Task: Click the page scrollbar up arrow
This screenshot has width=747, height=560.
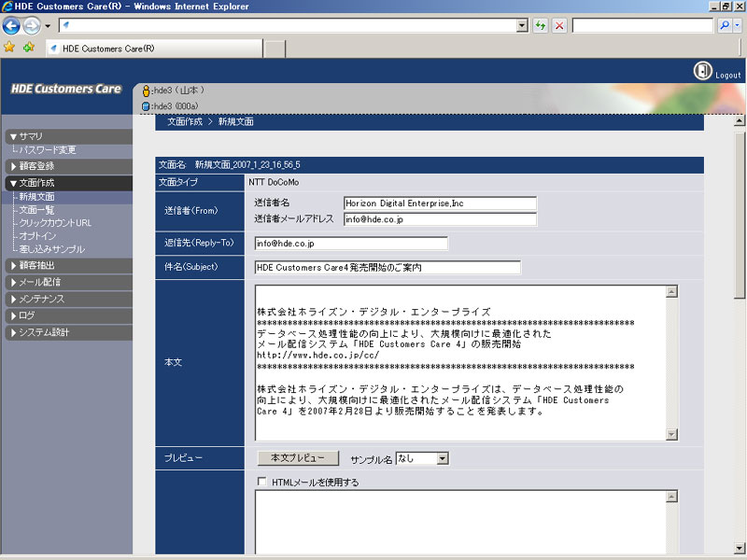Action: tap(740, 121)
